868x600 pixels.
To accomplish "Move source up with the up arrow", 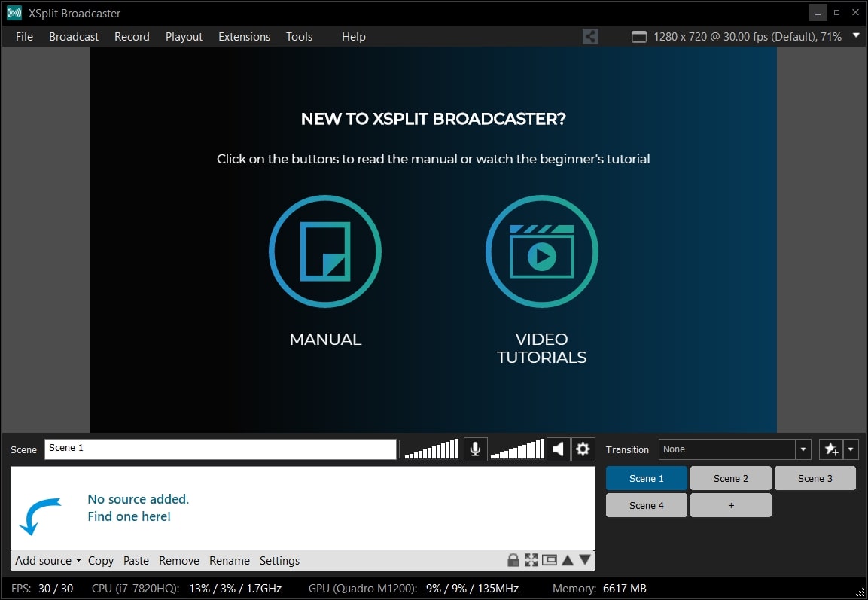I will (x=568, y=560).
